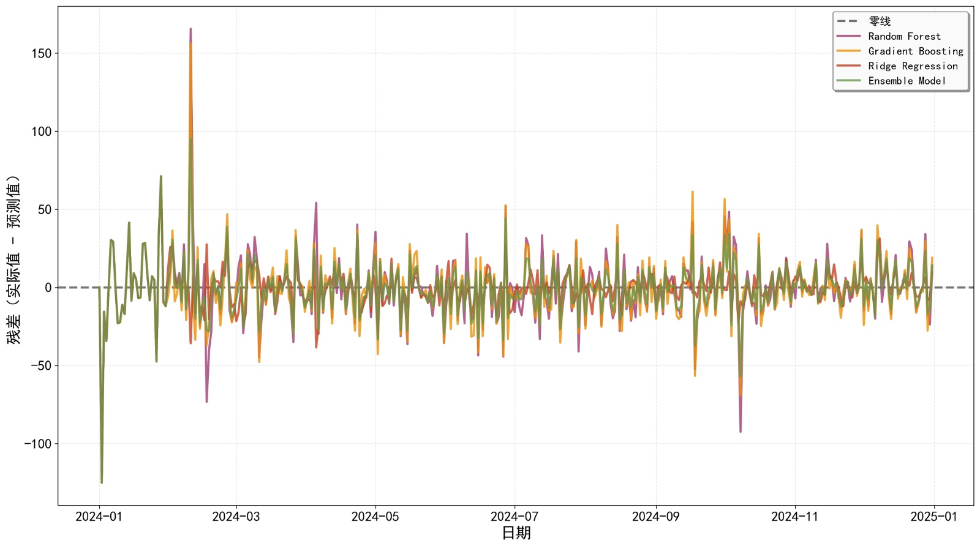Click the 零线 legend label

click(880, 21)
